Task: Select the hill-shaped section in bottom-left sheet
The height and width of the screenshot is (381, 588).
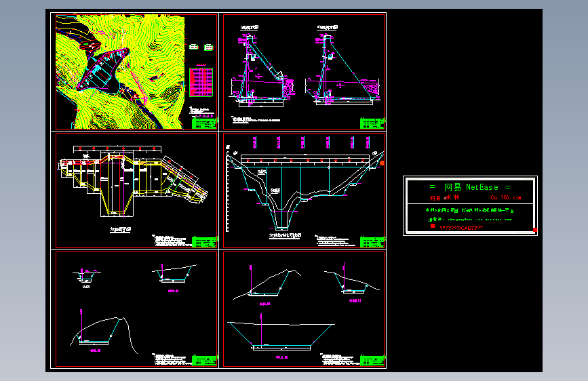Action: (104, 332)
